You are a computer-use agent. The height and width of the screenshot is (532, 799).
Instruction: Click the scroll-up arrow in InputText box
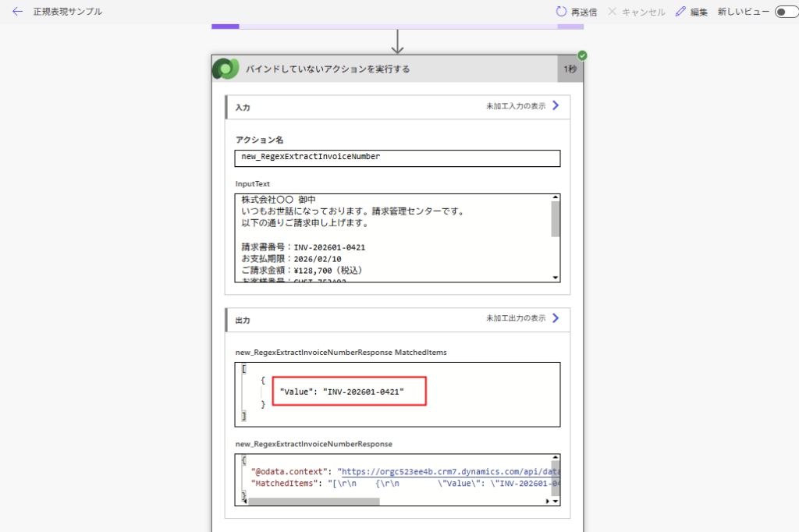(x=555, y=198)
